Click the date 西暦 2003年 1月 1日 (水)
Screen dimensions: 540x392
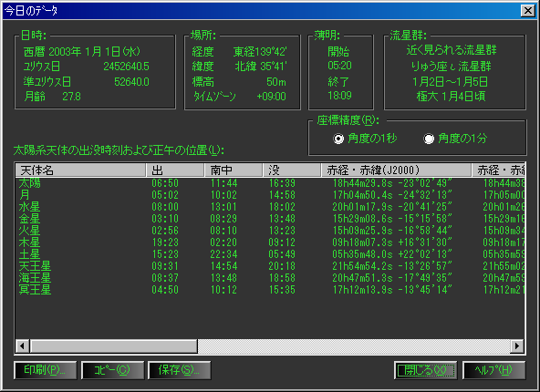82,52
